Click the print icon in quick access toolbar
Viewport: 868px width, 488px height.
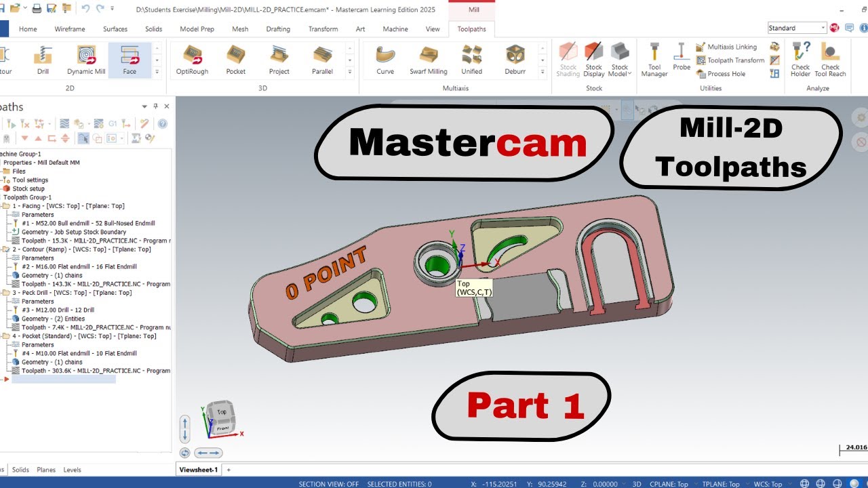[x=37, y=9]
